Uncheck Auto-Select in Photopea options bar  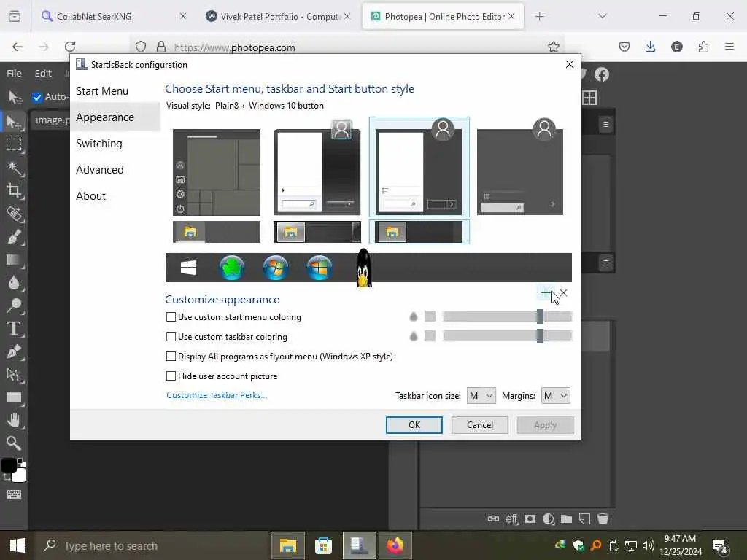[37, 97]
